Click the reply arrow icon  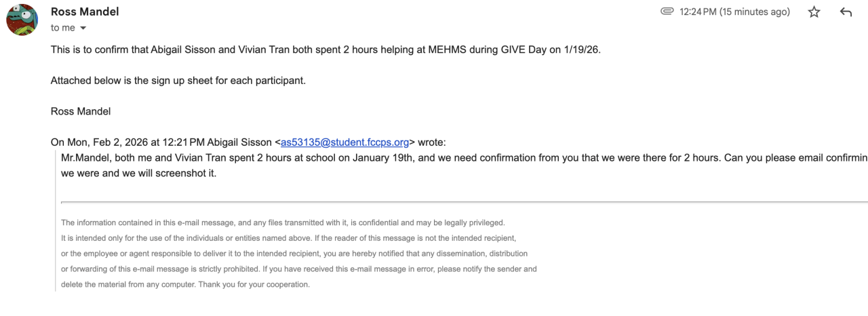point(846,12)
